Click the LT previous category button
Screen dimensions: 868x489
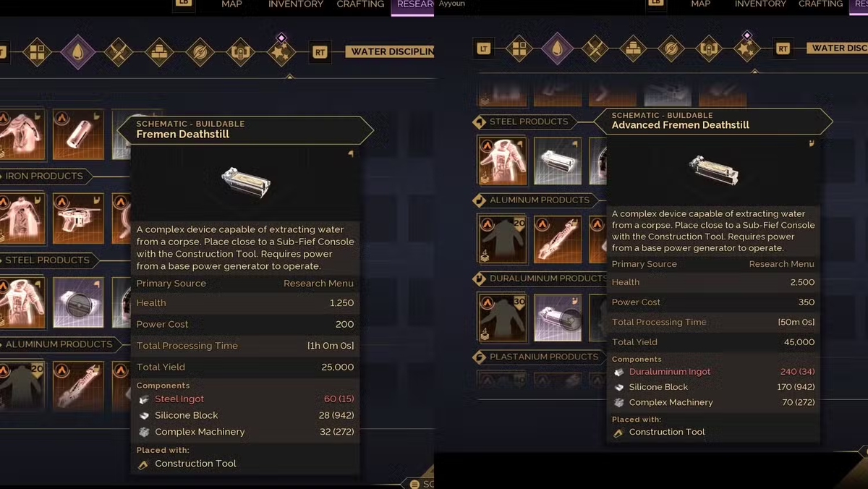pyautogui.click(x=485, y=49)
